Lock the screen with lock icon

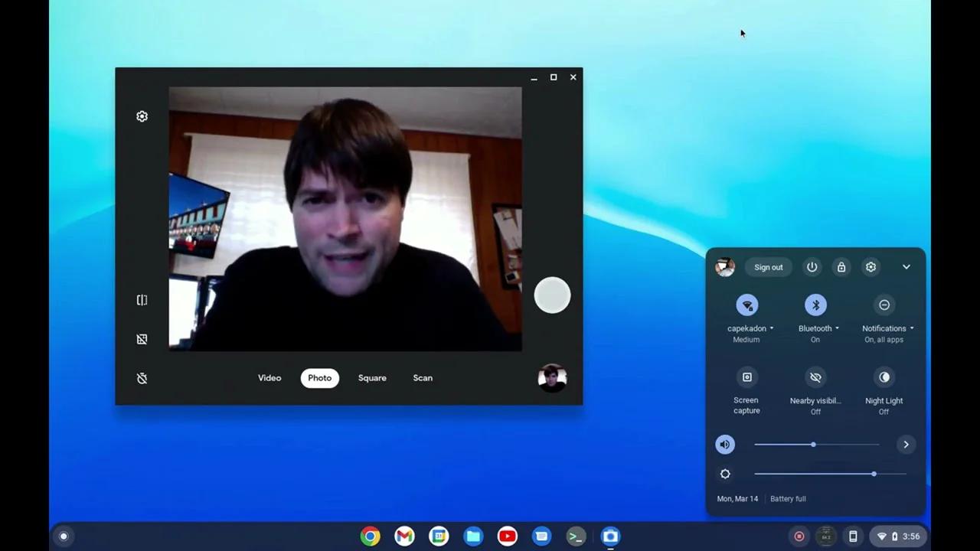pyautogui.click(x=841, y=267)
